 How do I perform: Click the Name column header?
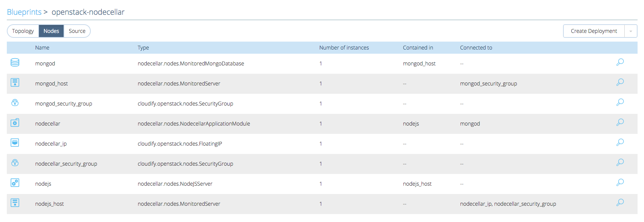pyautogui.click(x=42, y=48)
